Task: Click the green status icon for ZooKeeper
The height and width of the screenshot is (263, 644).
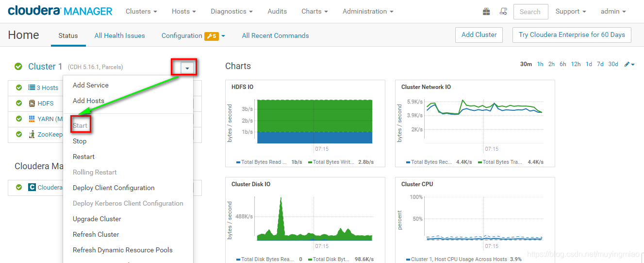Action: 19,134
